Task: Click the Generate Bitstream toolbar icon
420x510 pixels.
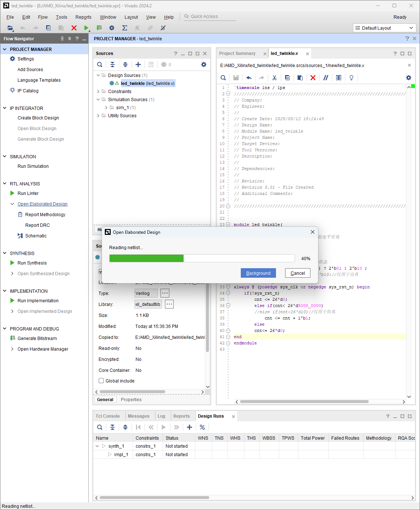Action: [x=99, y=28]
